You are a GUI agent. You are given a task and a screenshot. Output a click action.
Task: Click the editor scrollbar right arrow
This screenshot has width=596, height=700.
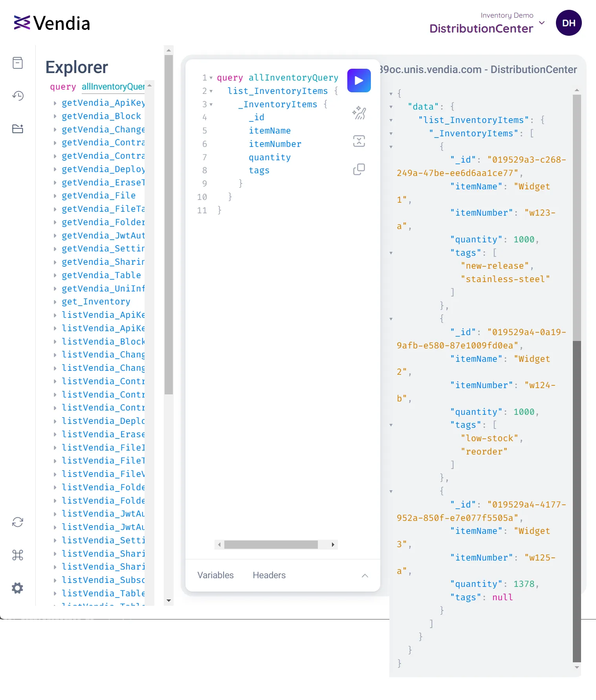(x=333, y=544)
